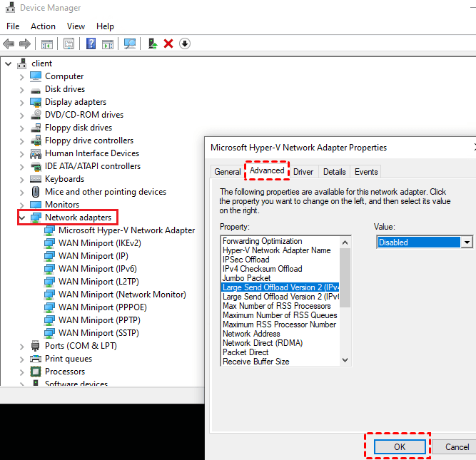Click the Processors category icon
476x460 pixels.
pos(36,372)
